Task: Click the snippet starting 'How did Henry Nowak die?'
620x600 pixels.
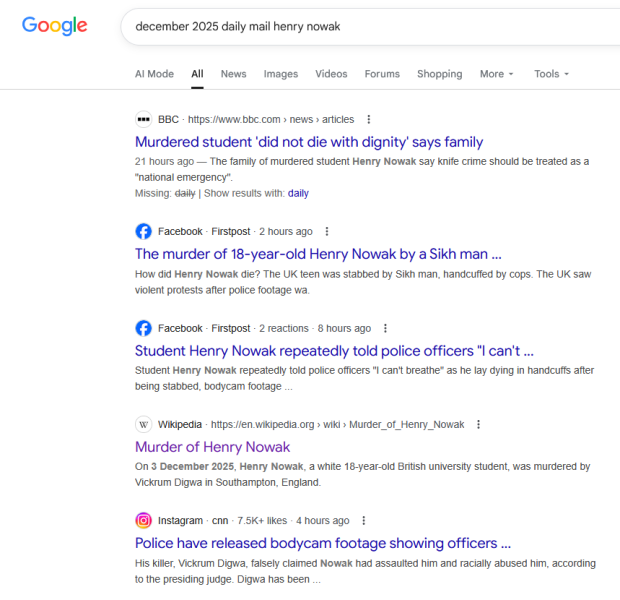Action: (x=363, y=282)
